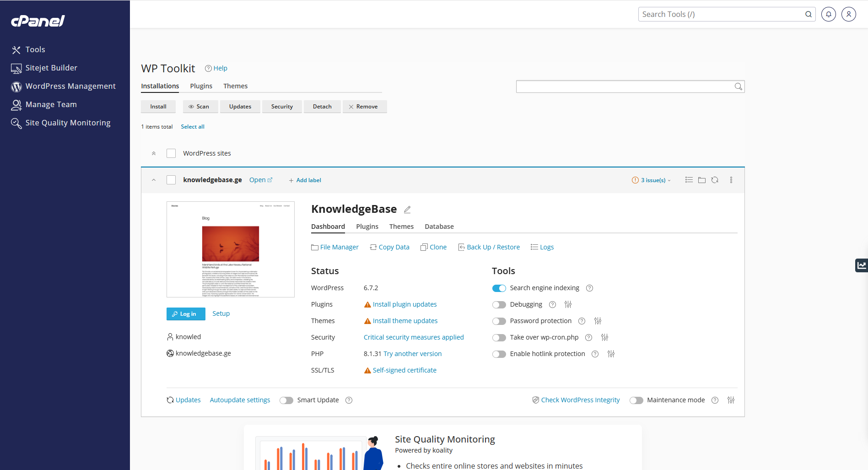
Task: Collapse the knowledgebase.ge row chevron
Action: pyautogui.click(x=154, y=180)
